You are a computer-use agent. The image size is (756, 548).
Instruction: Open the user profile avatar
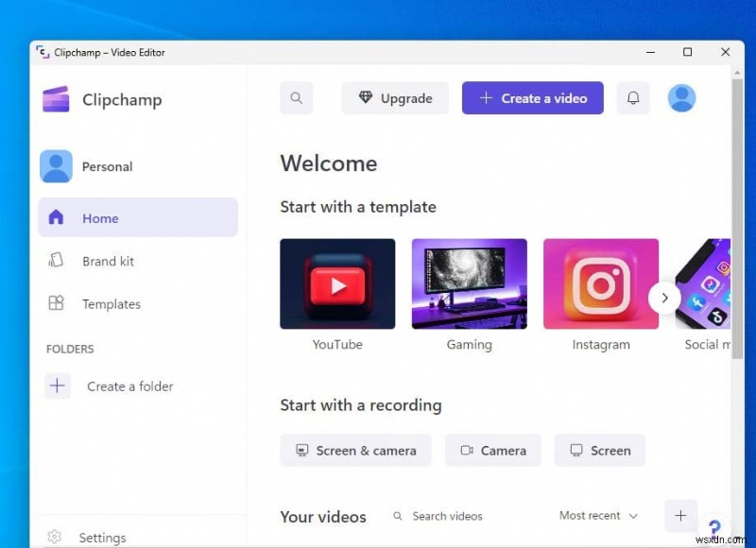tap(681, 97)
